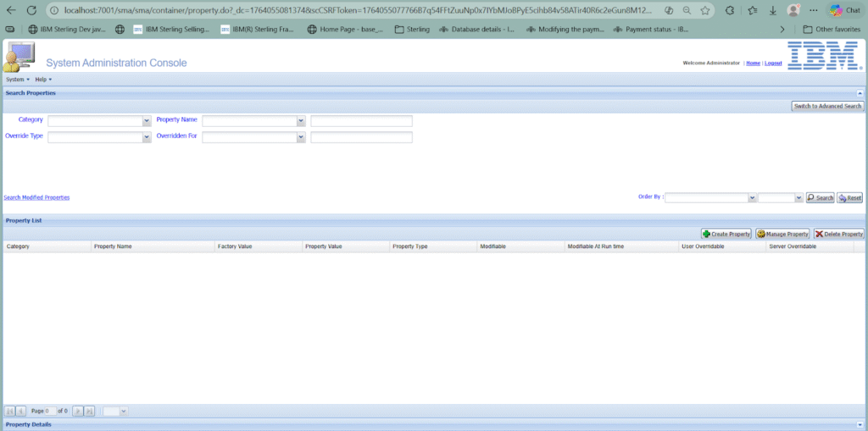Reload the page with browser refresh
Viewport: 868px width, 431px height.
click(x=31, y=10)
